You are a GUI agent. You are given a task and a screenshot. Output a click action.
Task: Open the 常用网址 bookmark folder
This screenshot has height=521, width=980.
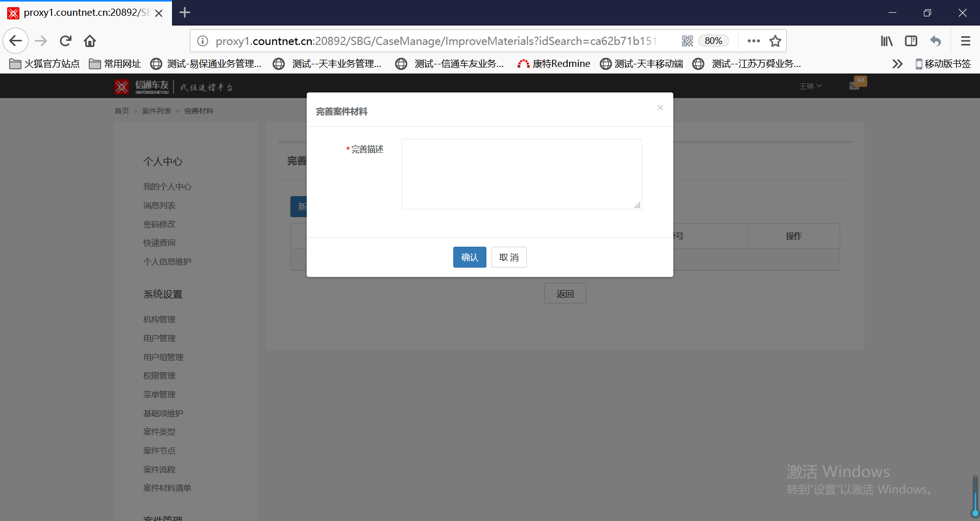[115, 63]
